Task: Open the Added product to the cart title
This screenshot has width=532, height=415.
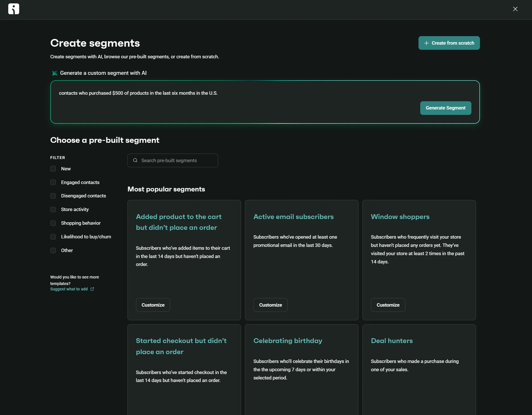Action: coord(179,222)
